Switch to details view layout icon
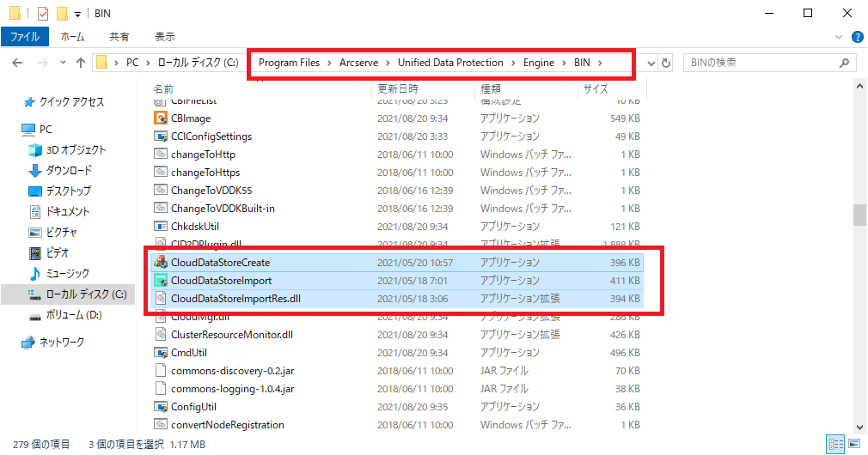 tap(835, 444)
